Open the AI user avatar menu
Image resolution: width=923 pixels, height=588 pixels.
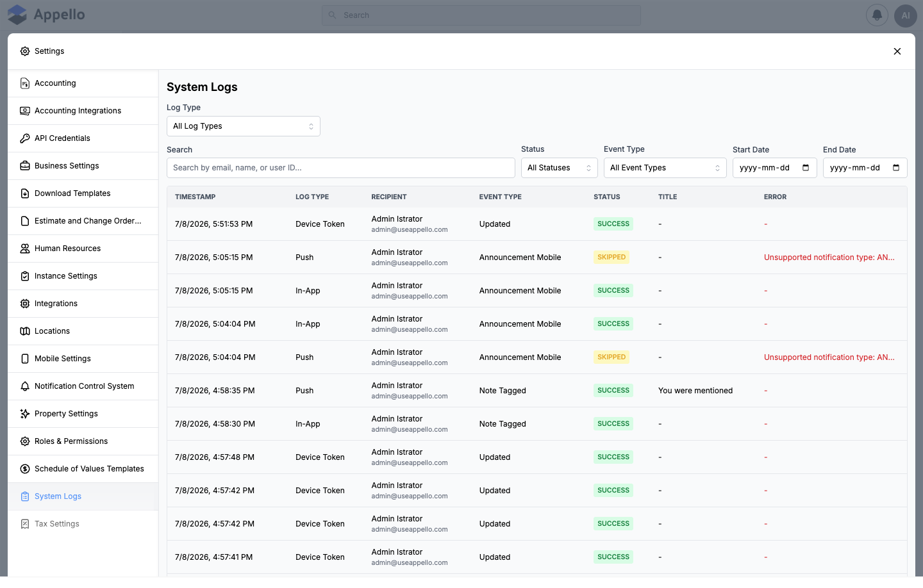point(905,15)
